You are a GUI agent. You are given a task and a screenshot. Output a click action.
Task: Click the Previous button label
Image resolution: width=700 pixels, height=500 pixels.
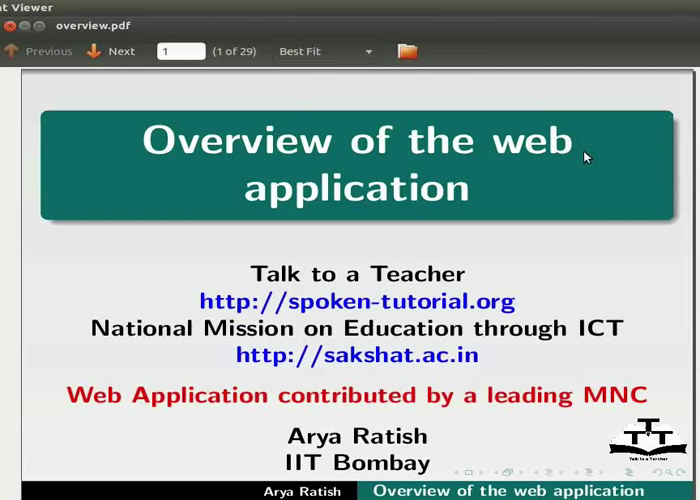(49, 51)
